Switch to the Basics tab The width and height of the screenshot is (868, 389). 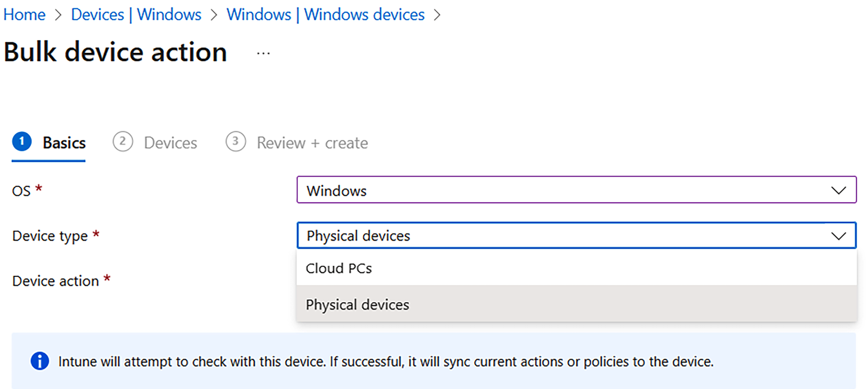click(64, 143)
